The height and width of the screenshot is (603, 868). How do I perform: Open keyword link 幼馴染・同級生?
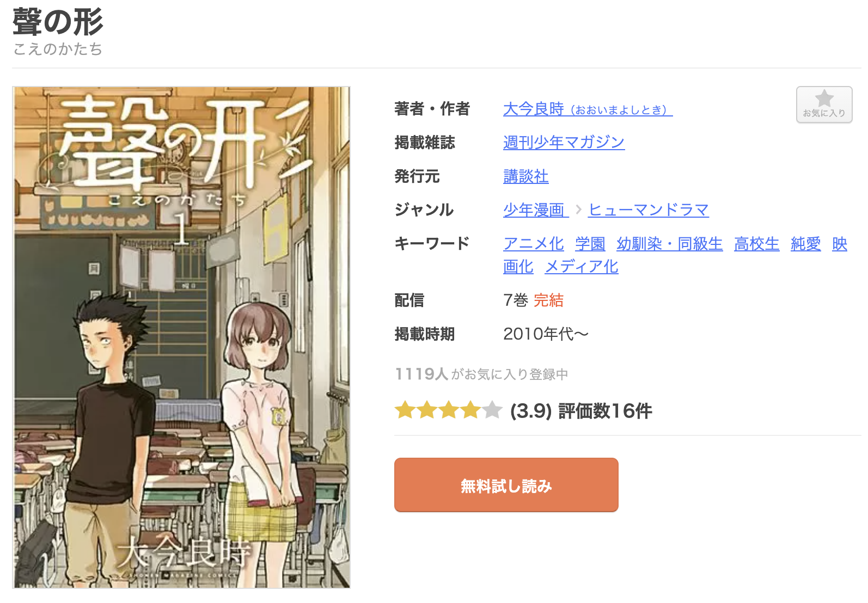tap(669, 244)
